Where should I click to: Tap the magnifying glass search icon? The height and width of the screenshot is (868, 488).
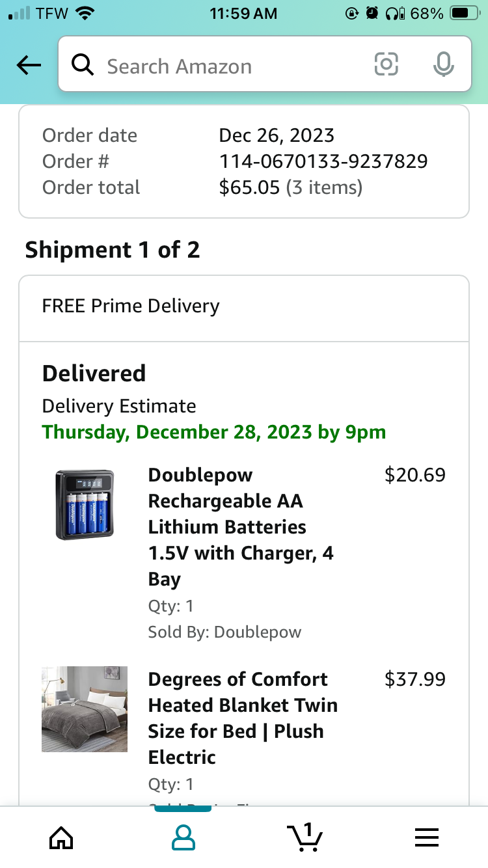pyautogui.click(x=83, y=65)
